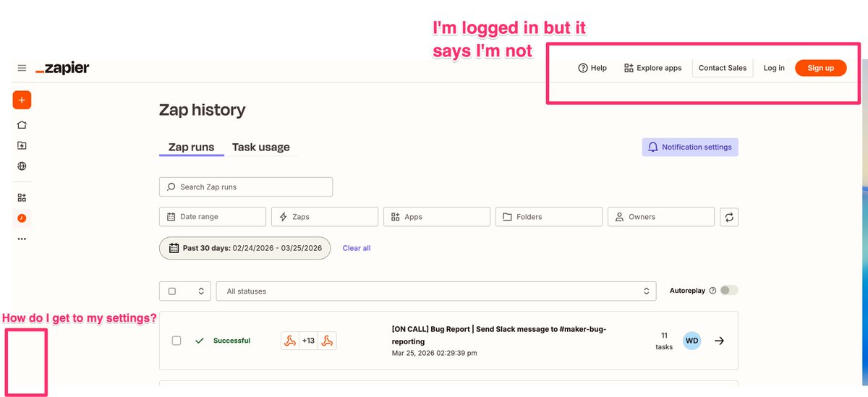Switch to the Zap runs tab
Image resolution: width=868 pixels, height=397 pixels.
click(x=192, y=147)
